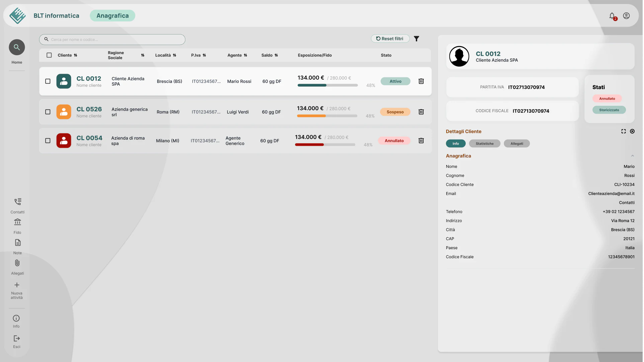Click the email Clienteazienda@email.it
The height and width of the screenshot is (362, 644).
[611, 194]
